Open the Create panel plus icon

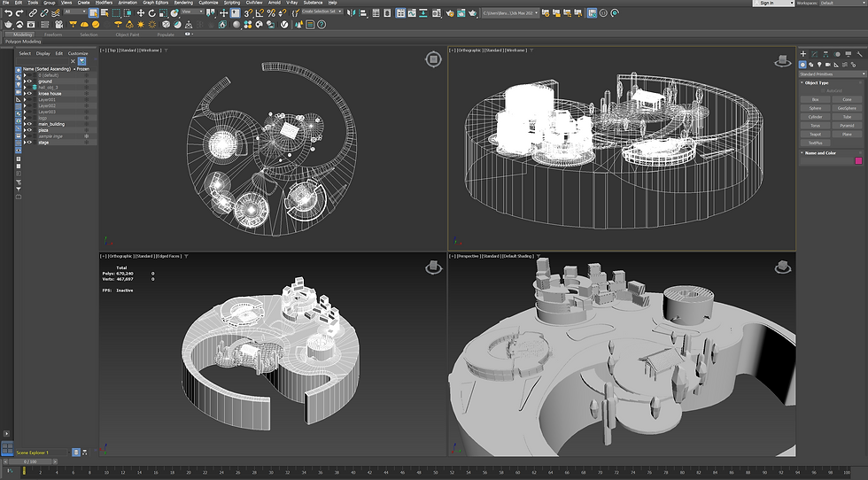click(x=803, y=54)
